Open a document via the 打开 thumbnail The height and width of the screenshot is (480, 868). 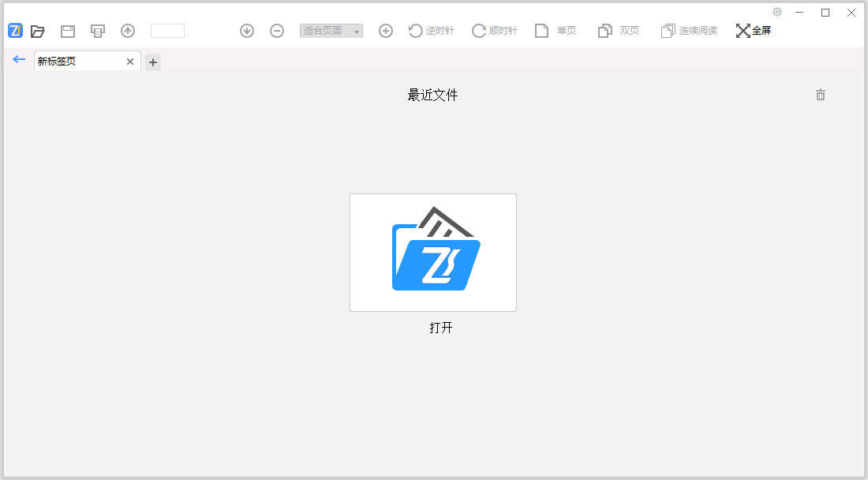432,252
